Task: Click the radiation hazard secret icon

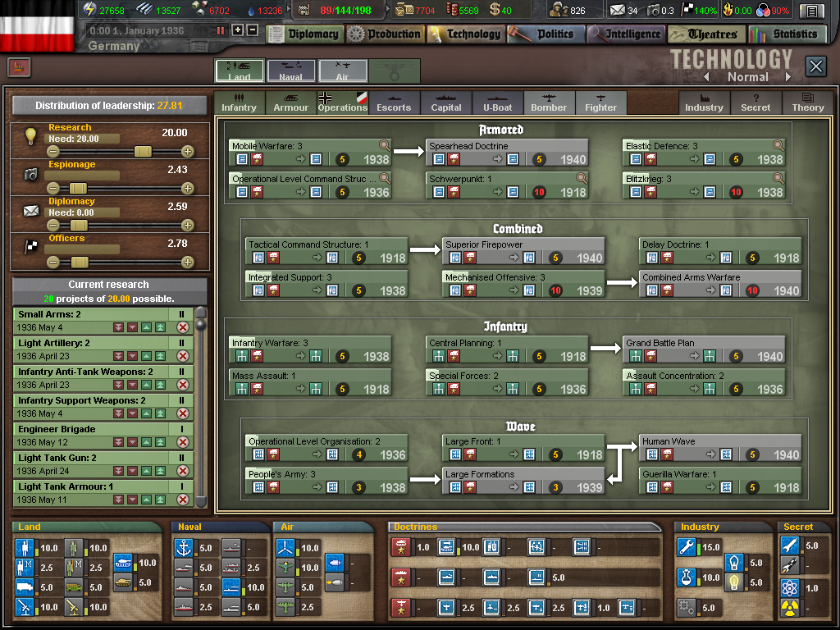Action: 790,608
